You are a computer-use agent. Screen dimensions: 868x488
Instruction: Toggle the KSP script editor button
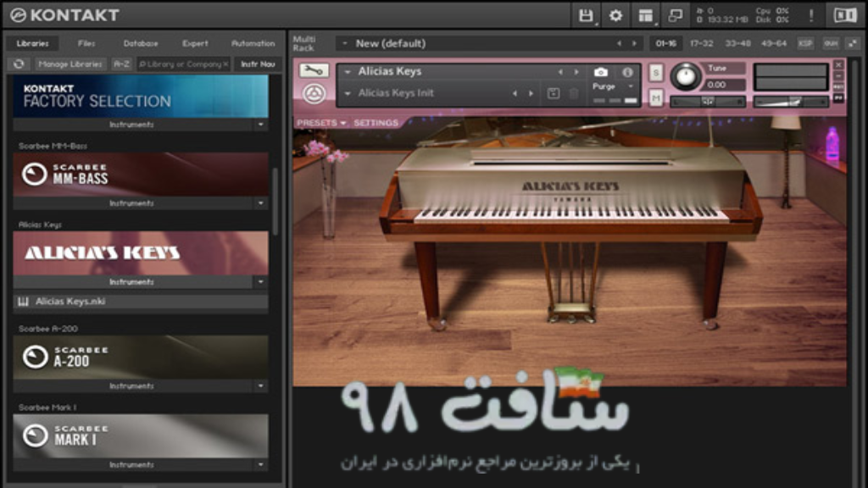805,43
